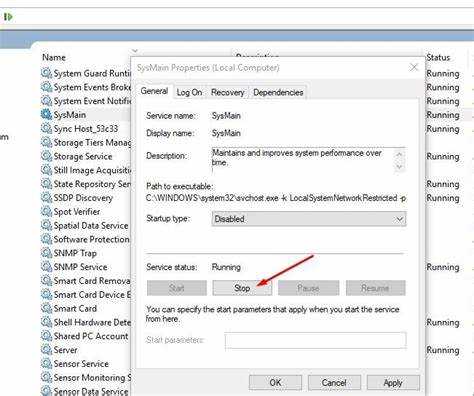The width and height of the screenshot is (474, 396).
Task: Select the Smart Card Device Enumeration icon
Action: [x=46, y=294]
